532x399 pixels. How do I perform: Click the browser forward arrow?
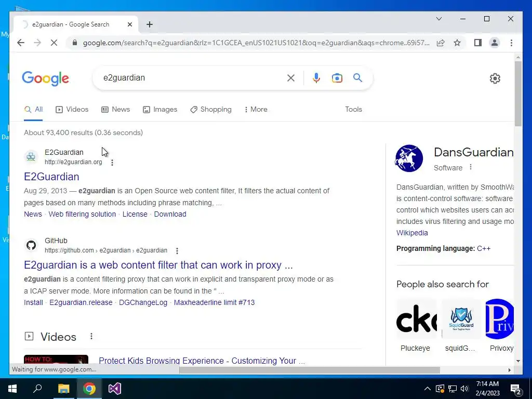coord(37,43)
